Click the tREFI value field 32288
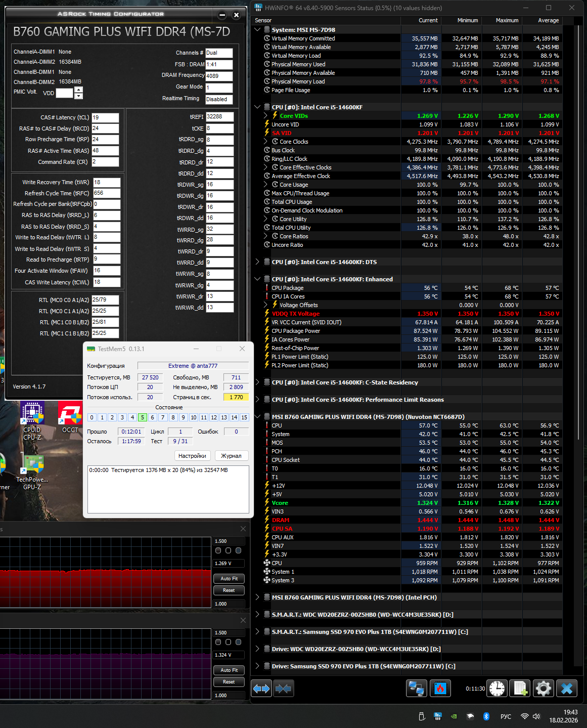 click(219, 117)
